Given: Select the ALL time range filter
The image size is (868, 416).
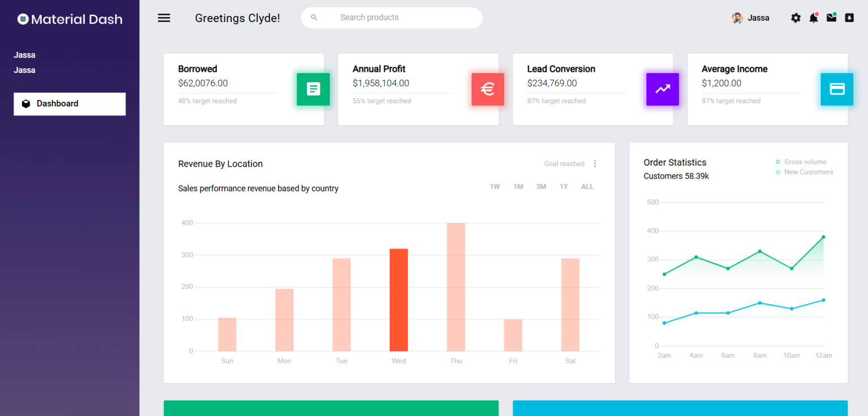Looking at the screenshot, I should pyautogui.click(x=587, y=186).
